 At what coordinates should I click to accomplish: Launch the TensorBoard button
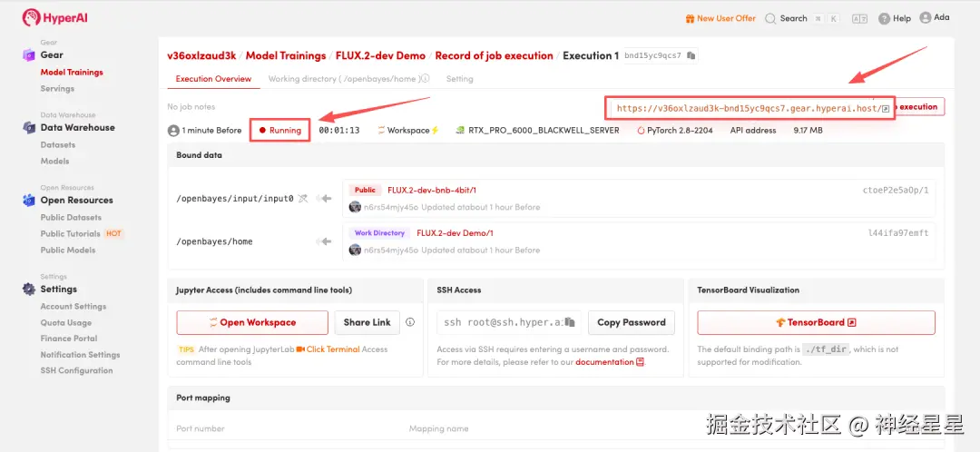pyautogui.click(x=817, y=322)
